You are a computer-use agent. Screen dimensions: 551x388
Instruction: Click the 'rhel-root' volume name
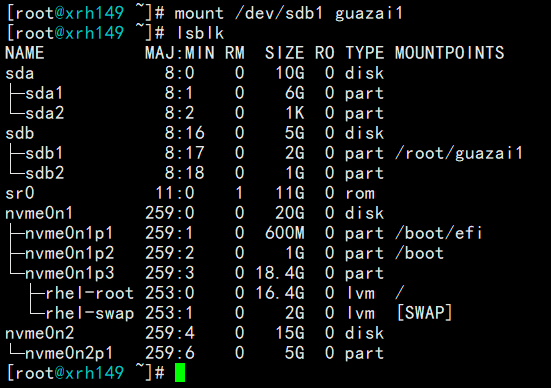90,293
